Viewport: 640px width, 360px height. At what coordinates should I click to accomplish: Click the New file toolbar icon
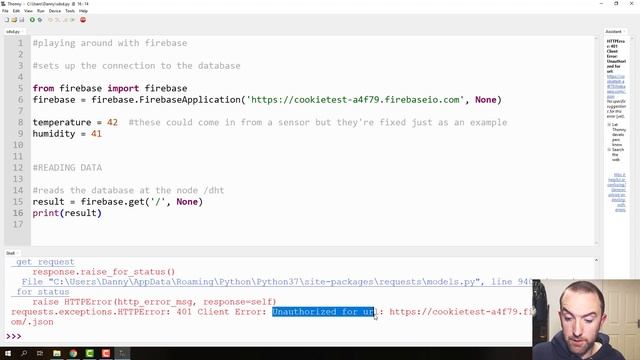pos(7,20)
